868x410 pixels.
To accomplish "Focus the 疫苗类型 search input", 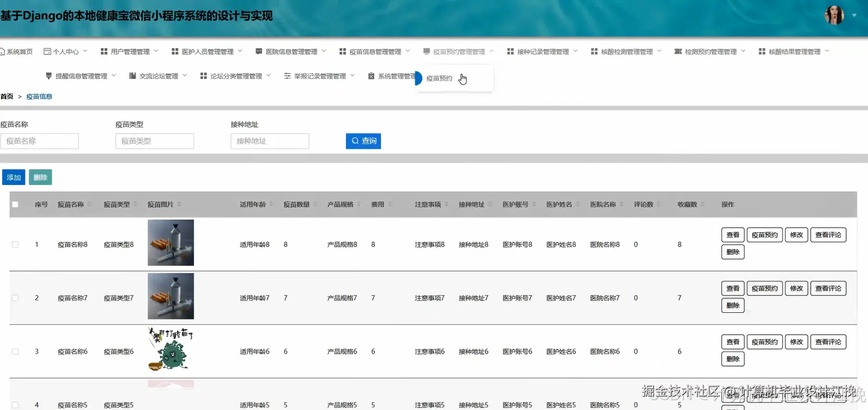I will 154,141.
